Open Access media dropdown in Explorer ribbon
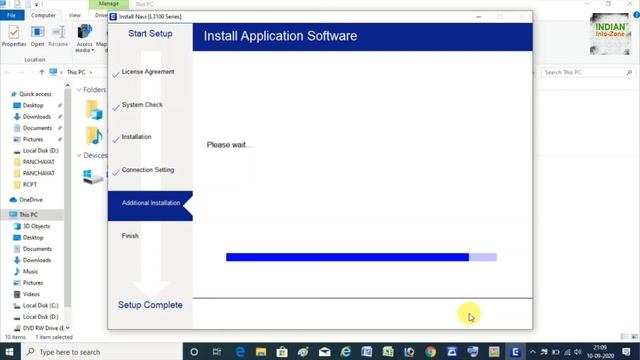Screen dimensions: 640x360 pos(84,38)
